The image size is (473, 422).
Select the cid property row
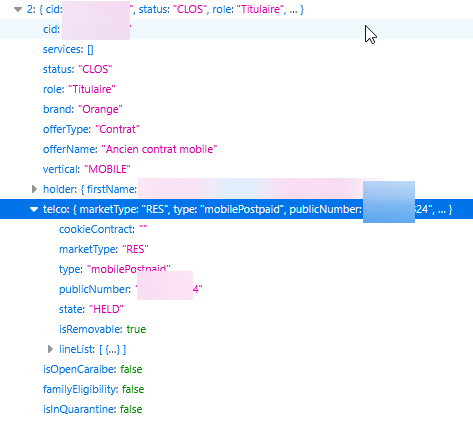236,29
